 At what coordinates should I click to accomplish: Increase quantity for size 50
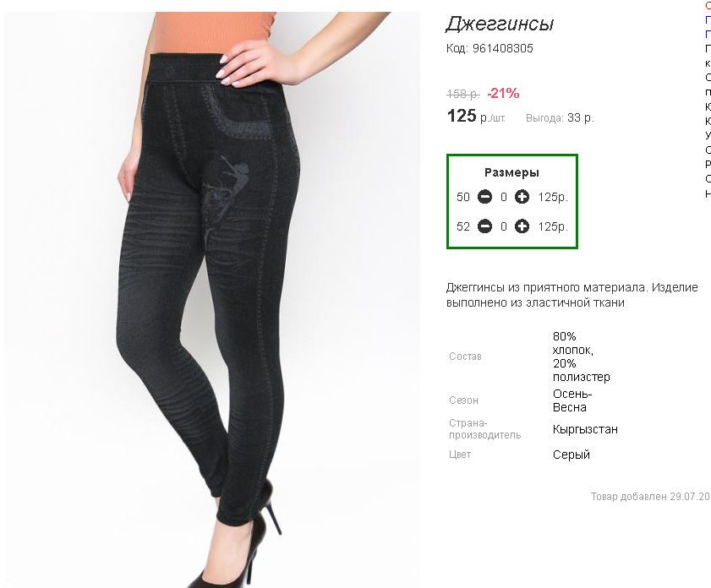(x=522, y=197)
